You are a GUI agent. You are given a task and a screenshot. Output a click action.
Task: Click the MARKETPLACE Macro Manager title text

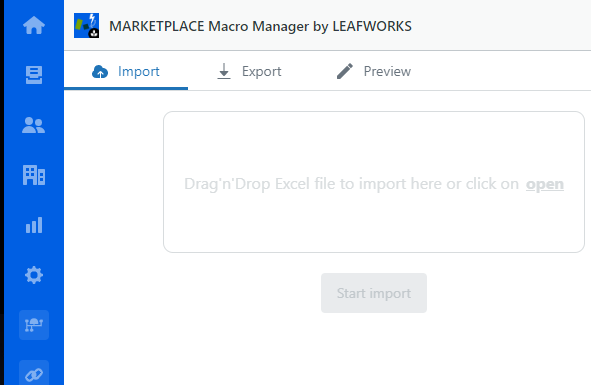coord(260,26)
